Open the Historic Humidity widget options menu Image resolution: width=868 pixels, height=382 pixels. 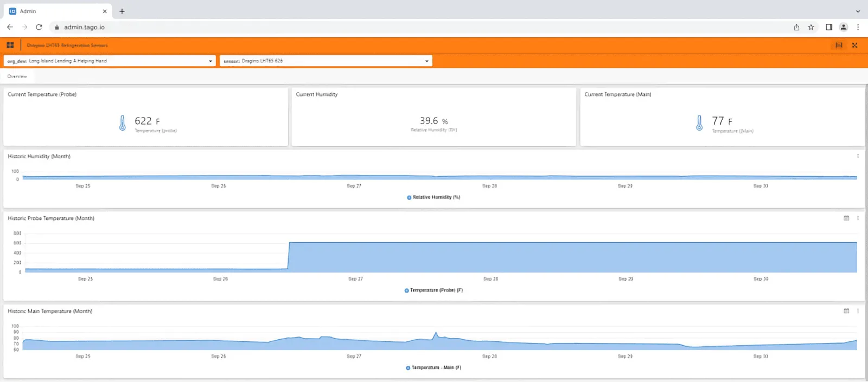pyautogui.click(x=858, y=156)
